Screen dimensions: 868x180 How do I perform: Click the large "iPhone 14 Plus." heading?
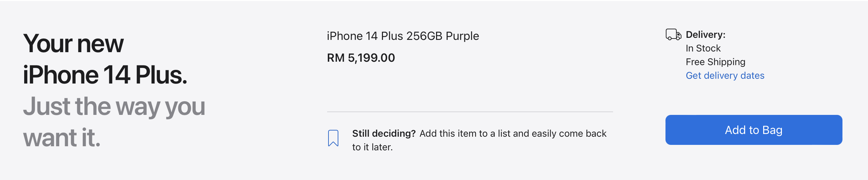pos(105,75)
